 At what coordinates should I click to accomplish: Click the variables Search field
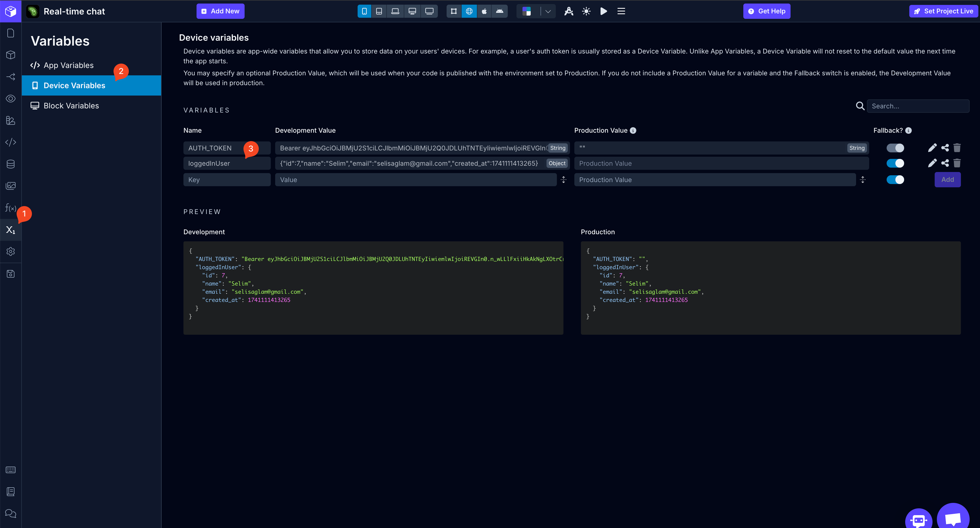[x=918, y=106]
